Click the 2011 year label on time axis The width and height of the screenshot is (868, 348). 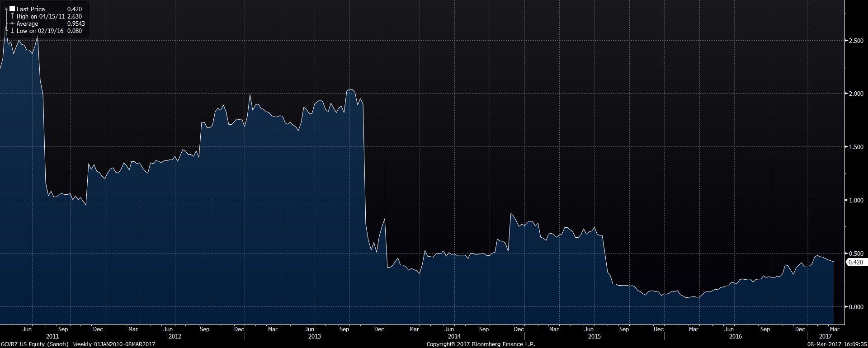52,337
